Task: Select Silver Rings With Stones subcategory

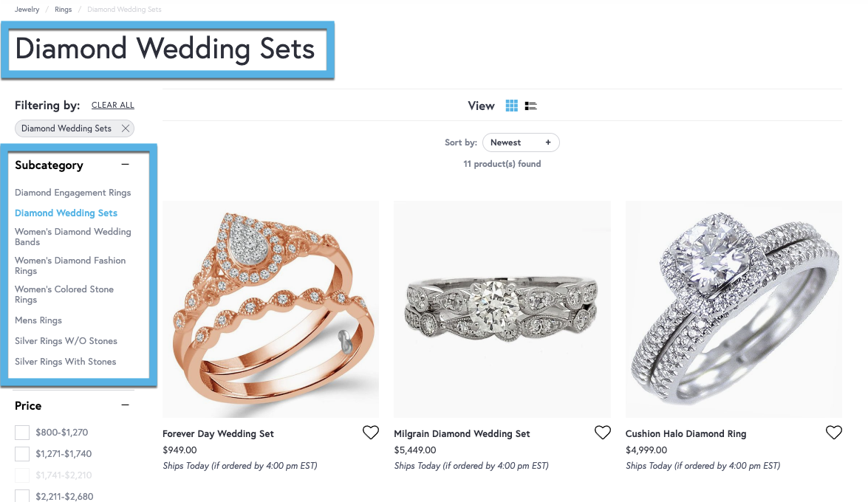Action: (x=65, y=362)
